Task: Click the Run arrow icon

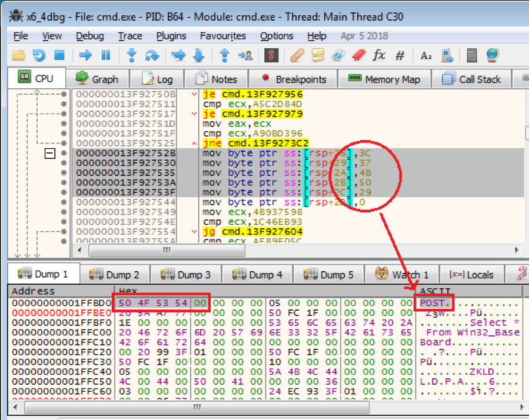Action: [85, 55]
